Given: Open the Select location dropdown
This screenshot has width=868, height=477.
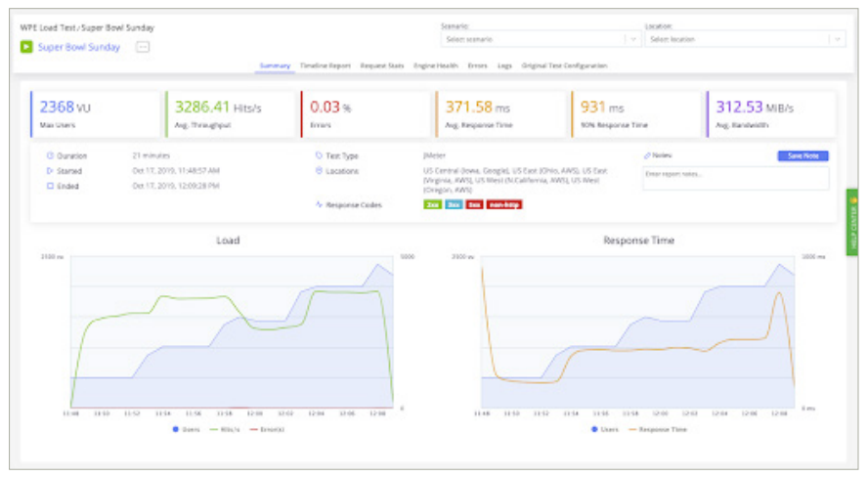Looking at the screenshot, I should 744,39.
